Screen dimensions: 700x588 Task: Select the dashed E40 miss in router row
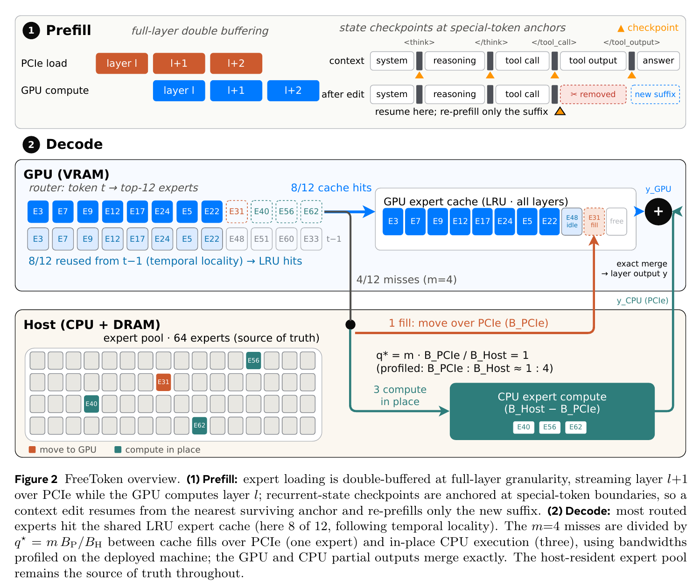pos(261,211)
